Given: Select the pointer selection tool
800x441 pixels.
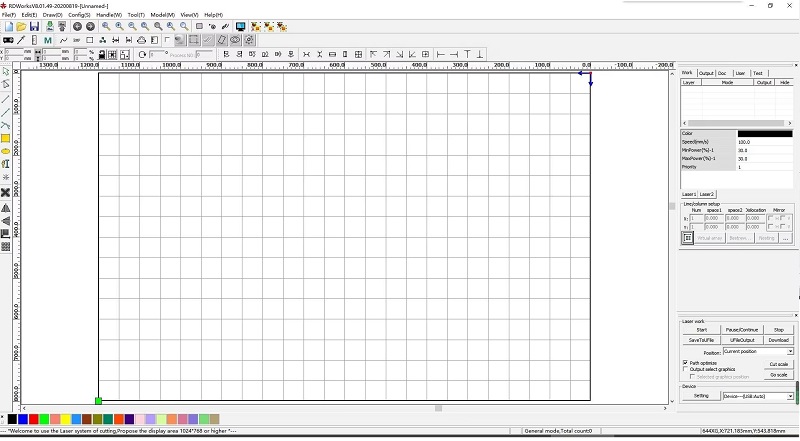Looking at the screenshot, I should pos(6,72).
